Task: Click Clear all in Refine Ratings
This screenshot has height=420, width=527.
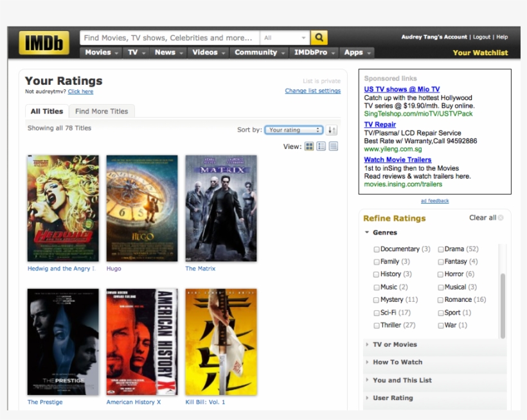Action: coord(482,218)
